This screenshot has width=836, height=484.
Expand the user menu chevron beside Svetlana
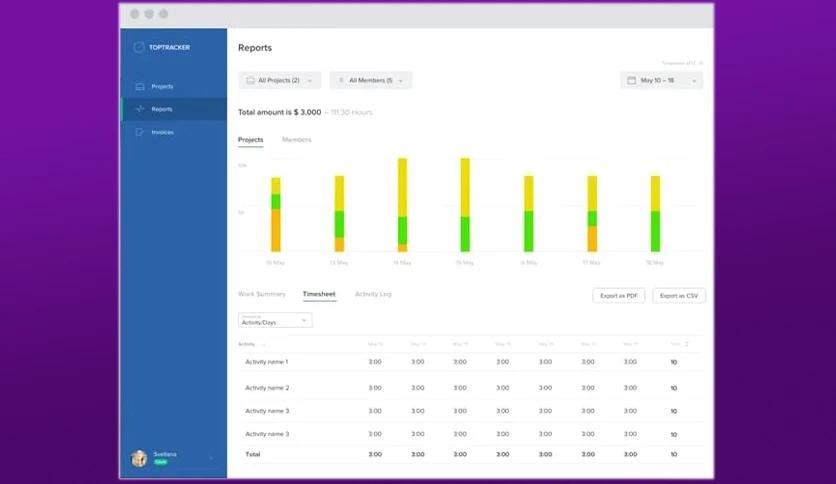pyautogui.click(x=211, y=458)
